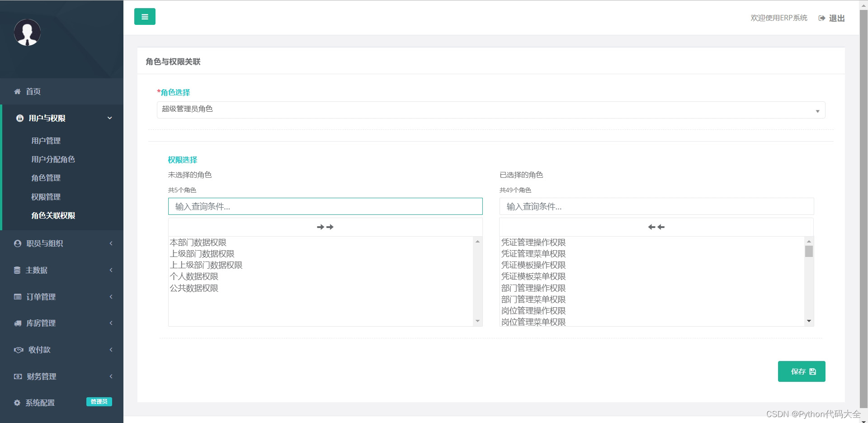Expand the 主数据 menu chevron

pyautogui.click(x=111, y=270)
